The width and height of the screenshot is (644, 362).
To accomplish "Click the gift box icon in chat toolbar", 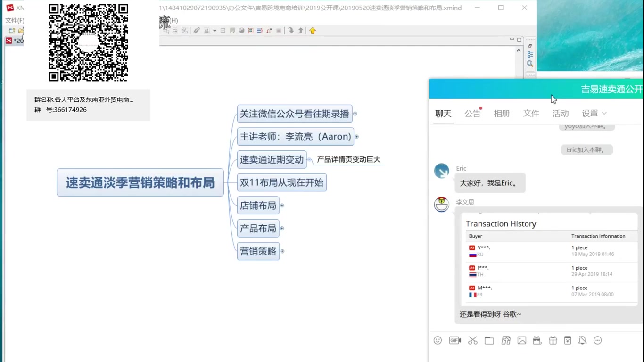I will tap(553, 340).
